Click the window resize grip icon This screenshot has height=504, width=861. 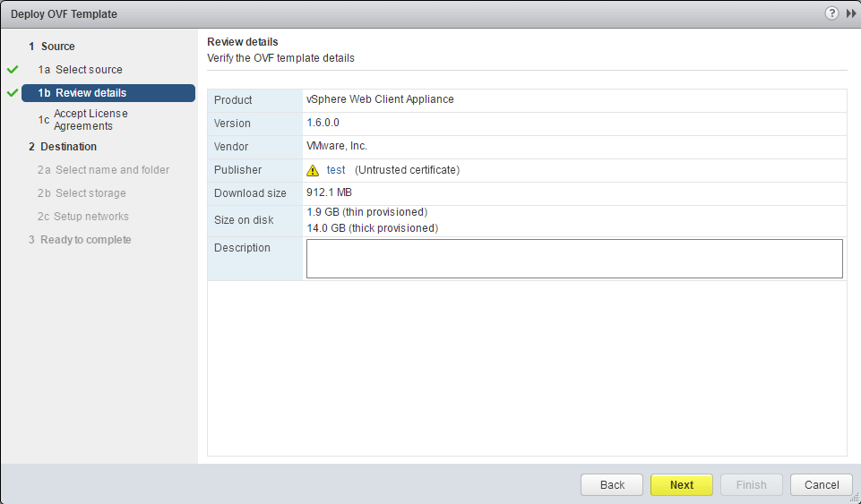click(x=855, y=498)
